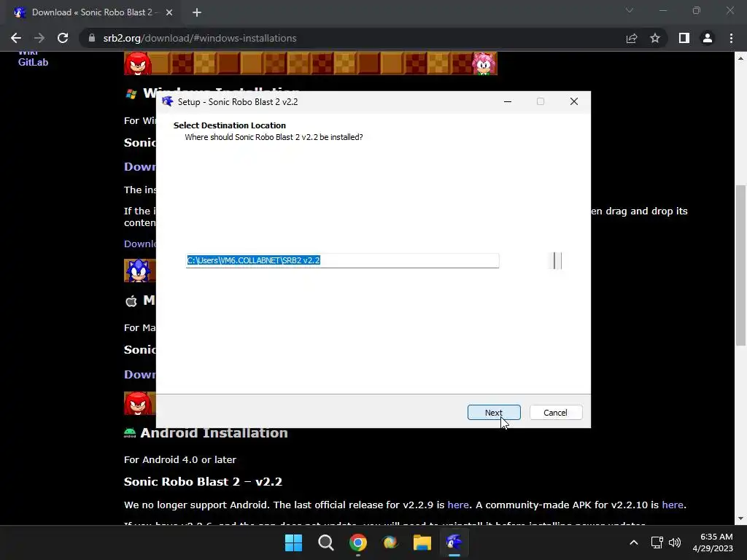Click the scroll down arrow on page scrollbar
The image size is (747, 560).
[x=740, y=518]
